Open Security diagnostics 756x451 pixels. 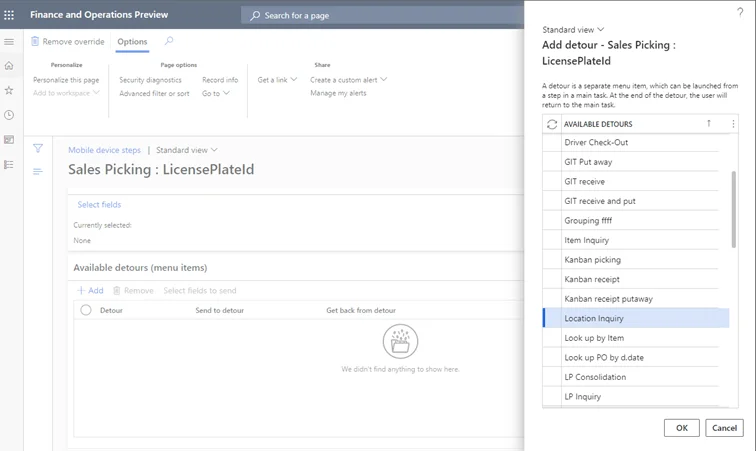pyautogui.click(x=150, y=80)
